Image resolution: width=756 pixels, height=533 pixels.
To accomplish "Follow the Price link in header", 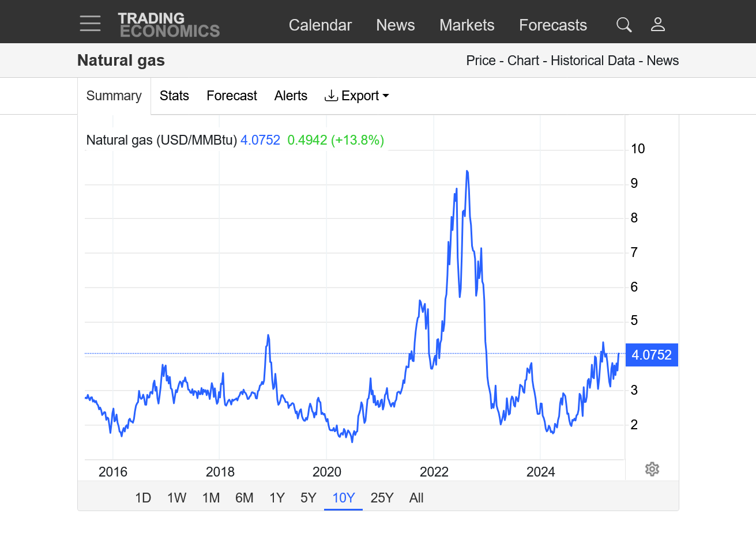I will point(481,61).
